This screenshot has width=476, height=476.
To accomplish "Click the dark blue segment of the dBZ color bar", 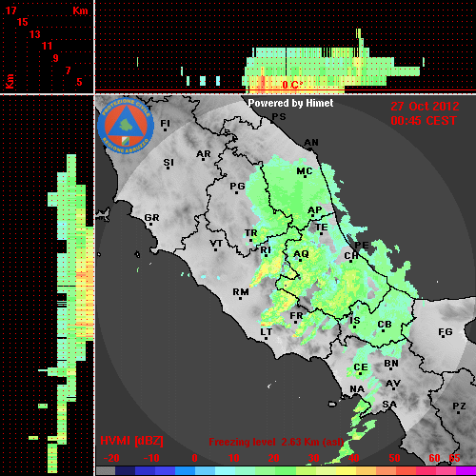I will 125,471.
